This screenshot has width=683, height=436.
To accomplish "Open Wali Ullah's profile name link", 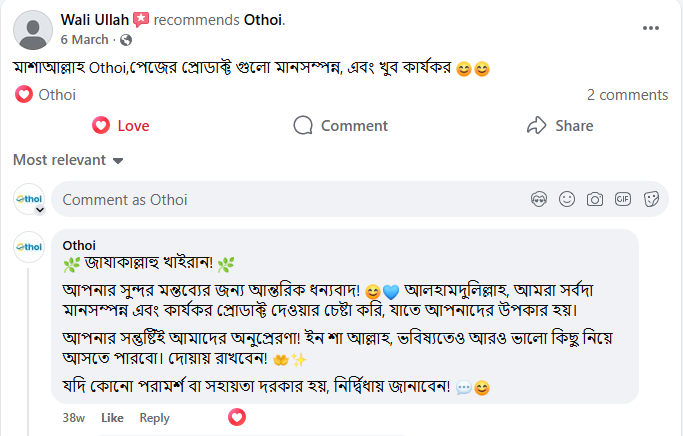I will [x=95, y=20].
